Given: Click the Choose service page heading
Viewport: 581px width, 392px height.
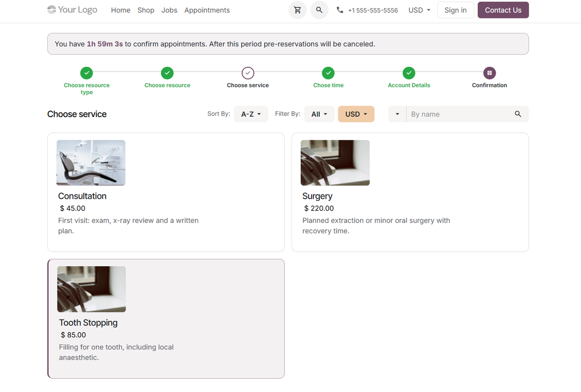Looking at the screenshot, I should (77, 114).
